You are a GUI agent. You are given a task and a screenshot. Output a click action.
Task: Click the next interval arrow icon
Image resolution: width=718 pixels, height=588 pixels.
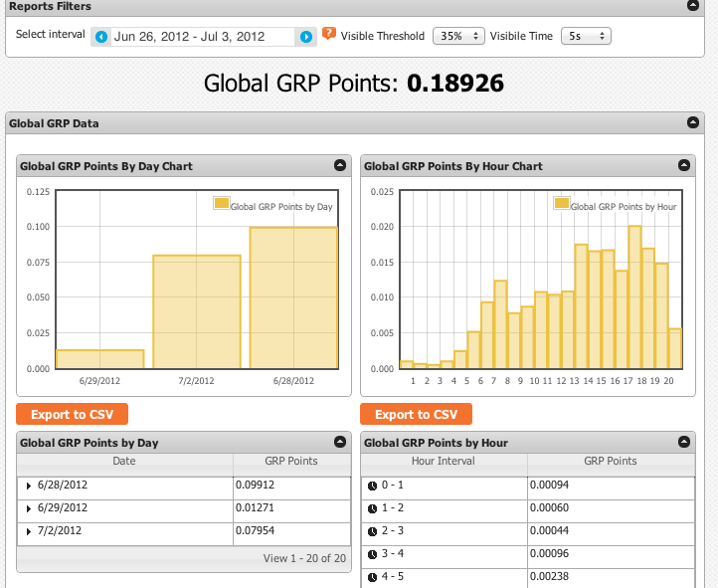(x=306, y=37)
